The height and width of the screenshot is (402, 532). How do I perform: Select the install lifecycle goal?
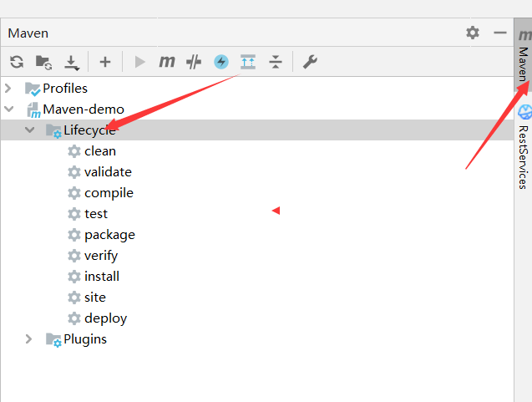coord(257,277)
